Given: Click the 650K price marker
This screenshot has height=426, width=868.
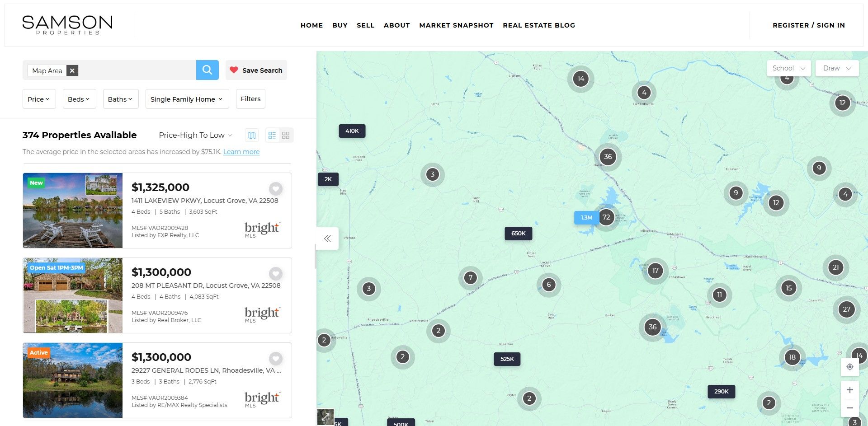Looking at the screenshot, I should (x=519, y=234).
